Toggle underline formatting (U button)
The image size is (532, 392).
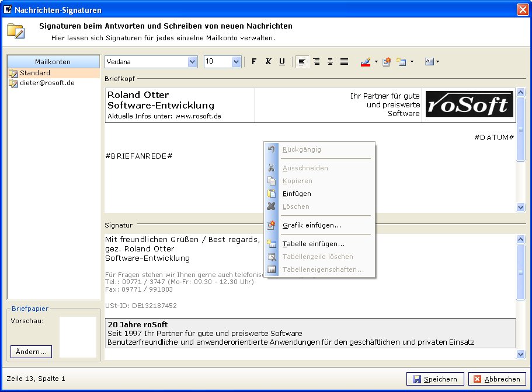pyautogui.click(x=282, y=62)
